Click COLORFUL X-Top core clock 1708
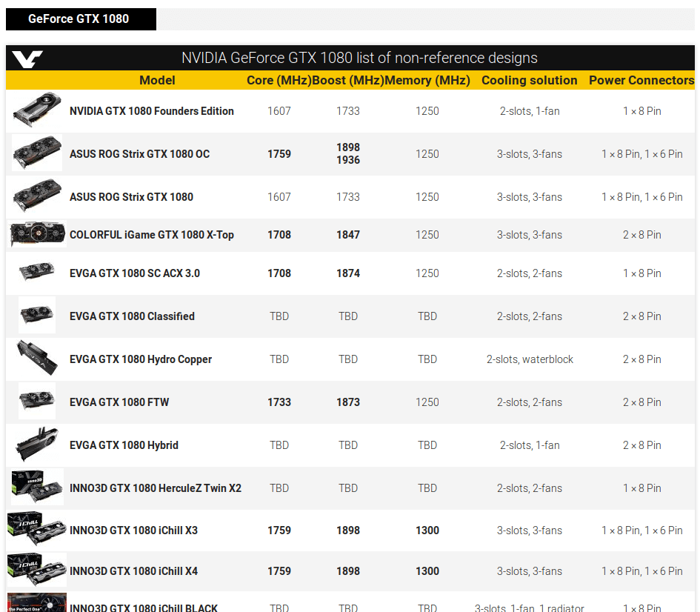700x612 pixels. click(x=279, y=235)
